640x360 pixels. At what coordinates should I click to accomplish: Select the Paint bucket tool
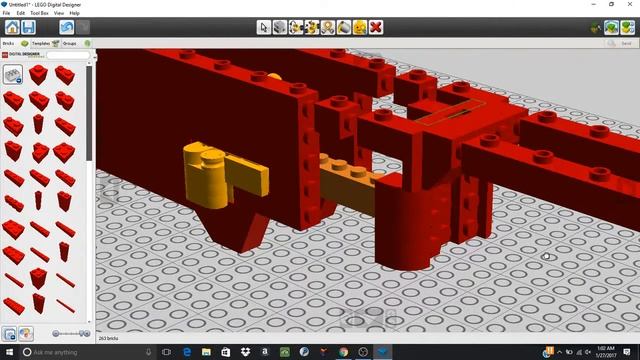click(344, 27)
